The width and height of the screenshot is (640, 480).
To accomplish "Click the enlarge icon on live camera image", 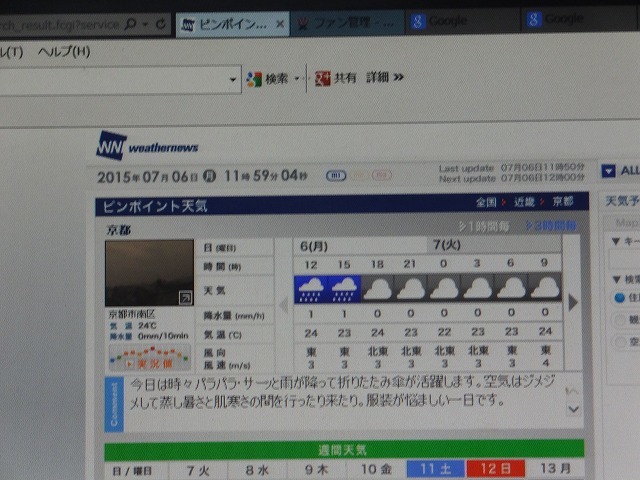I will click(x=185, y=298).
